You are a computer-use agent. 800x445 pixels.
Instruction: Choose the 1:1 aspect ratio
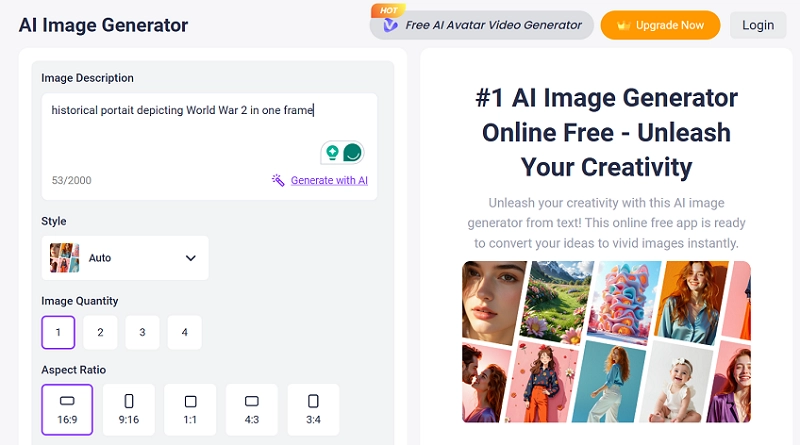click(x=190, y=410)
